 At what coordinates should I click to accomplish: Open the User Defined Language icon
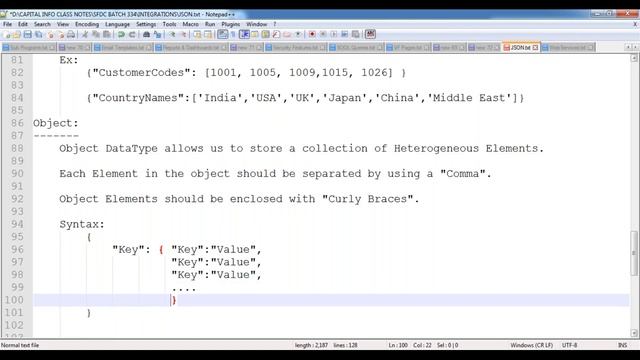click(255, 34)
